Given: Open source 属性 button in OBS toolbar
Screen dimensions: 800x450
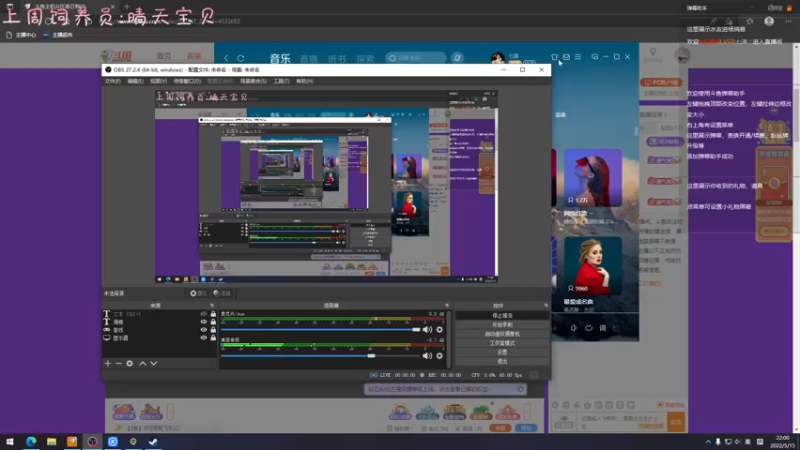Looking at the screenshot, I should point(198,293).
